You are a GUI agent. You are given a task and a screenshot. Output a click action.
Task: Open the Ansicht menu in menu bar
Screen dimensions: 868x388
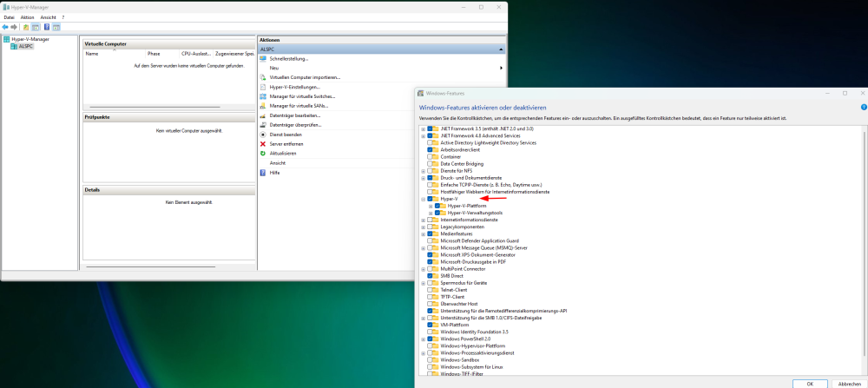48,17
